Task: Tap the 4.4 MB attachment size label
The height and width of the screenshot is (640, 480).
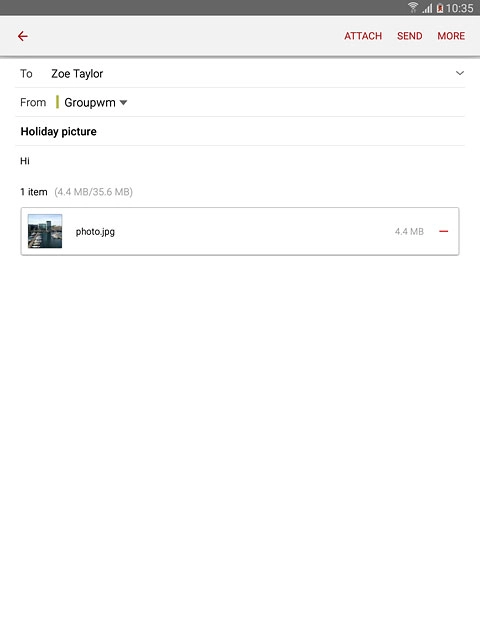Action: point(409,231)
